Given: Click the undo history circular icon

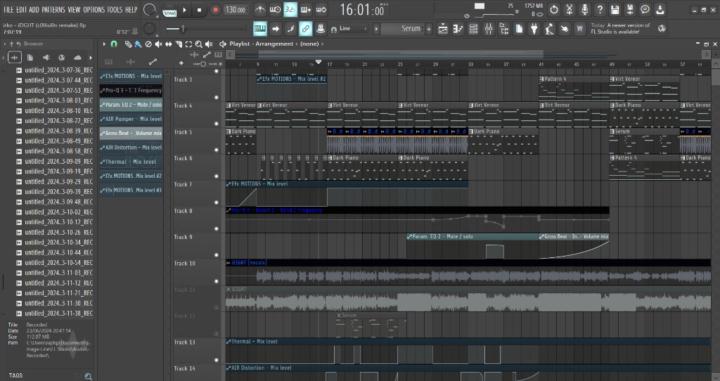Looking at the screenshot, I should point(554,10).
